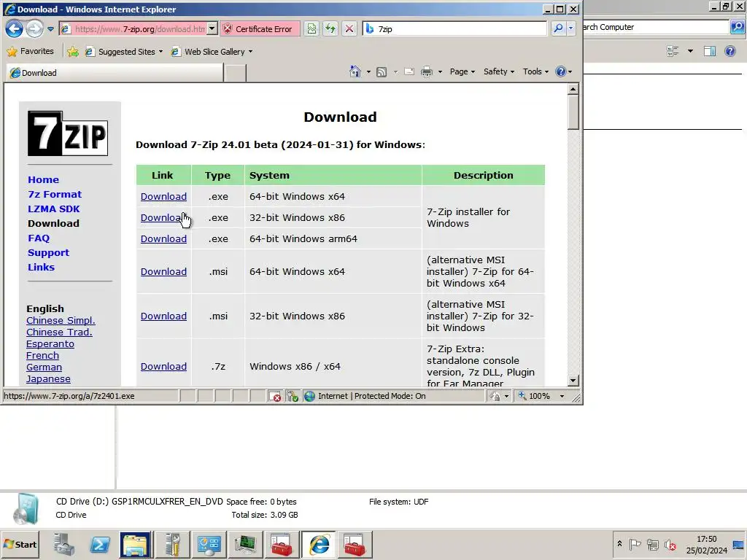Open a new blank tab

(236, 74)
